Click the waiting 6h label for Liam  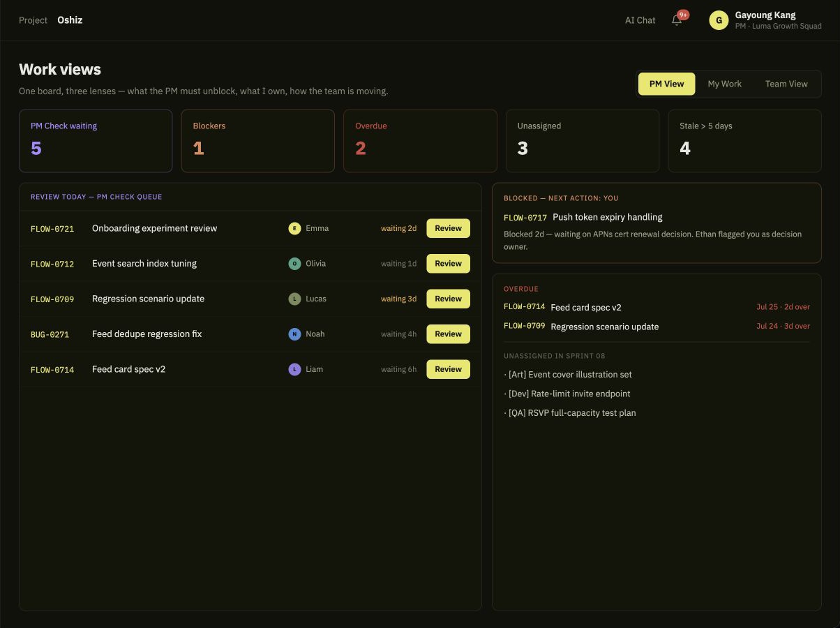pyautogui.click(x=398, y=369)
